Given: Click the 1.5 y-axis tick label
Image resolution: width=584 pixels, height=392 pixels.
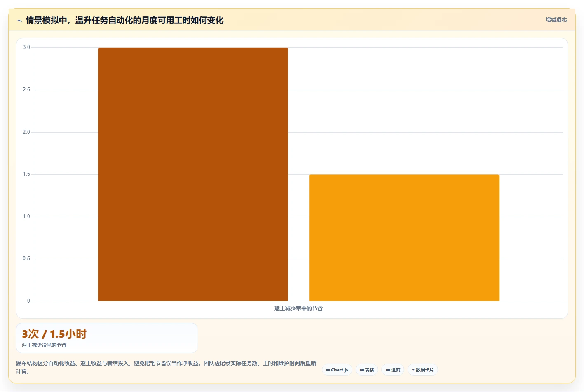Looking at the screenshot, I should 26,174.
